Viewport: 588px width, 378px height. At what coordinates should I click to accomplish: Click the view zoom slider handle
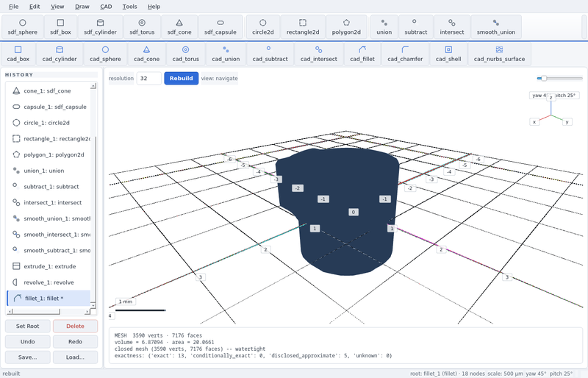click(544, 78)
